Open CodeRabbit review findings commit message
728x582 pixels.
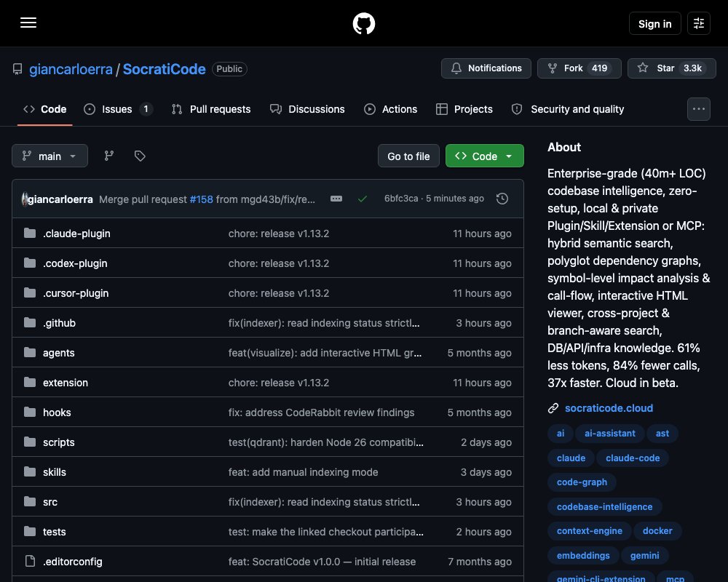pyautogui.click(x=321, y=412)
